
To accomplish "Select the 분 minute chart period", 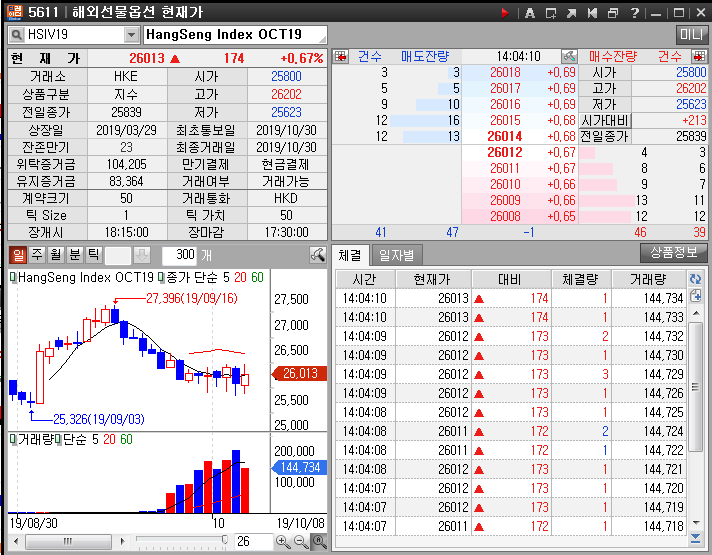I will click(75, 255).
